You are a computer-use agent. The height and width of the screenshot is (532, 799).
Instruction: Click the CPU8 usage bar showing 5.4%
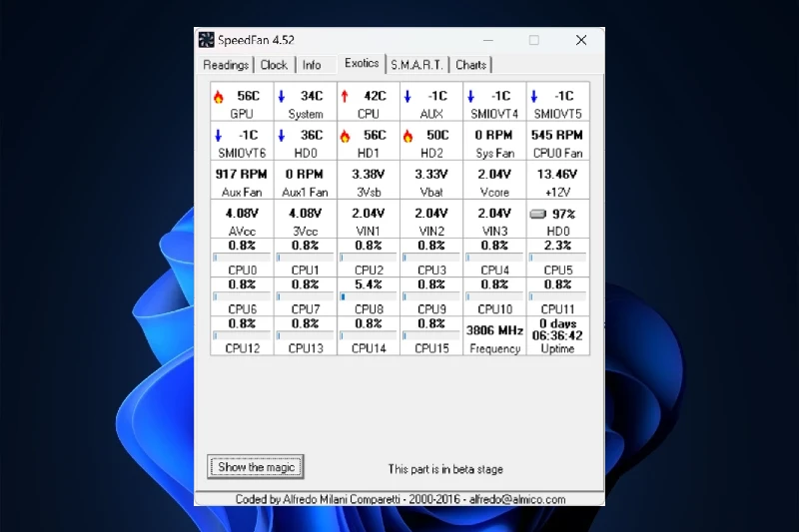368,296
